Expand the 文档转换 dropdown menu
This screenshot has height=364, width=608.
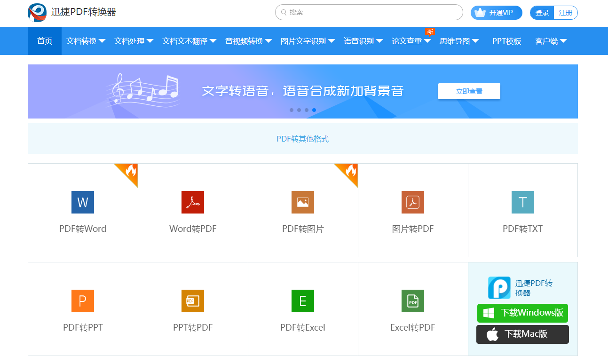tap(86, 41)
